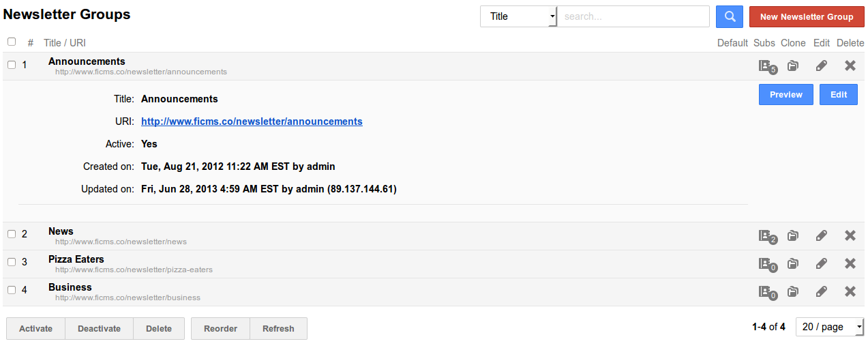
Task: Delete the Business newsletter group
Action: (x=850, y=291)
